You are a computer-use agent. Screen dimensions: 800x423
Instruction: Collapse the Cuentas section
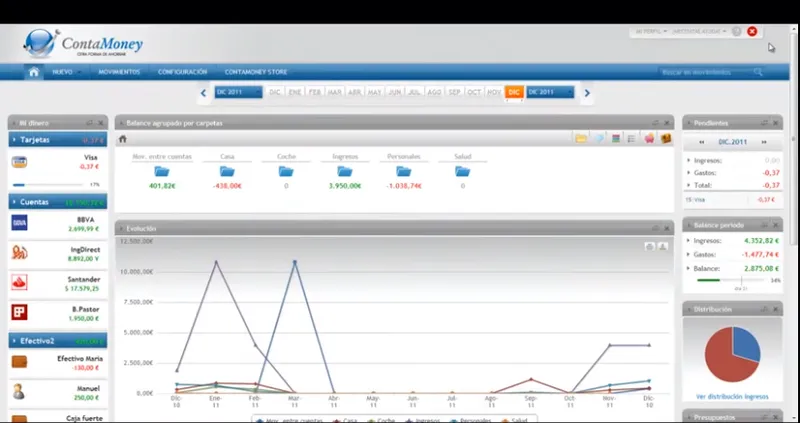pyautogui.click(x=14, y=202)
